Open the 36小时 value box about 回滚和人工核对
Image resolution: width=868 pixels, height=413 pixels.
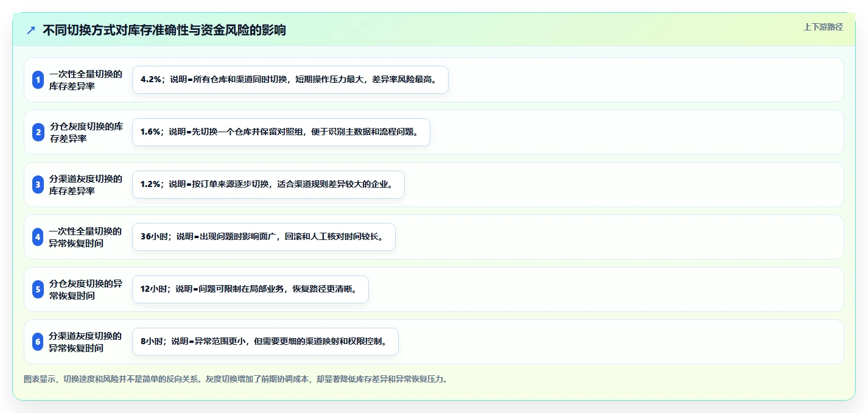point(264,237)
